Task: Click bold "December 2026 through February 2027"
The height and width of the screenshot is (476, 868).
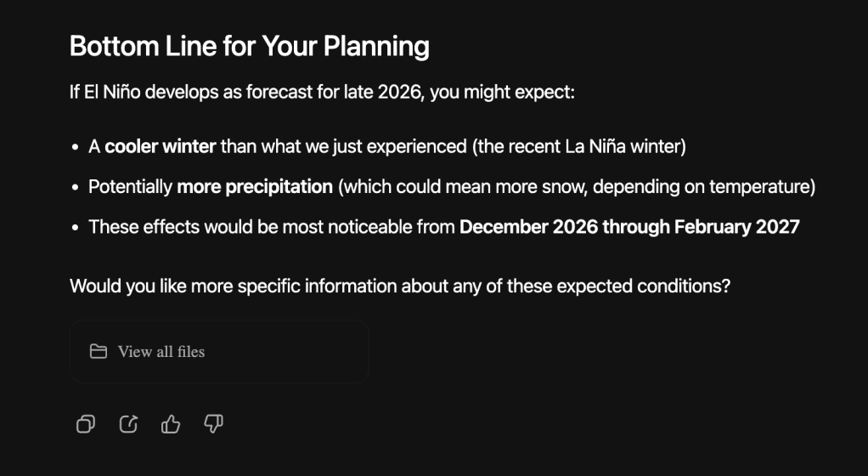Action: 629,227
